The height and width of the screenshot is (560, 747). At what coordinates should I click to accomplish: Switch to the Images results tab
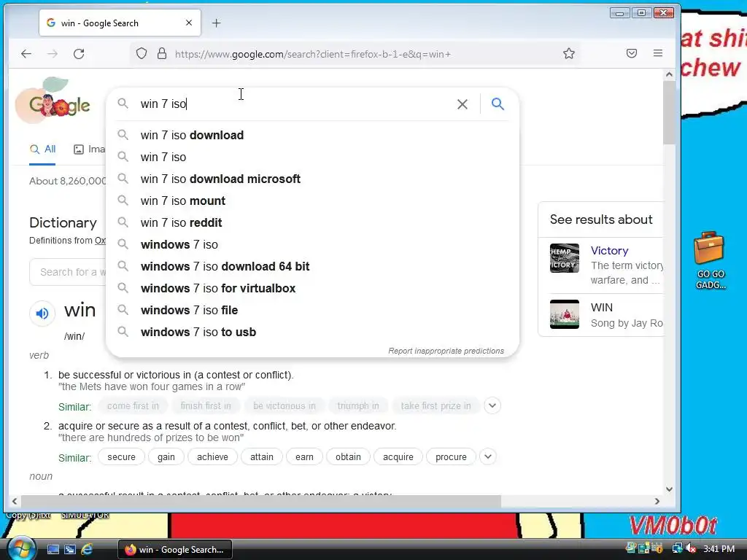[x=90, y=149]
